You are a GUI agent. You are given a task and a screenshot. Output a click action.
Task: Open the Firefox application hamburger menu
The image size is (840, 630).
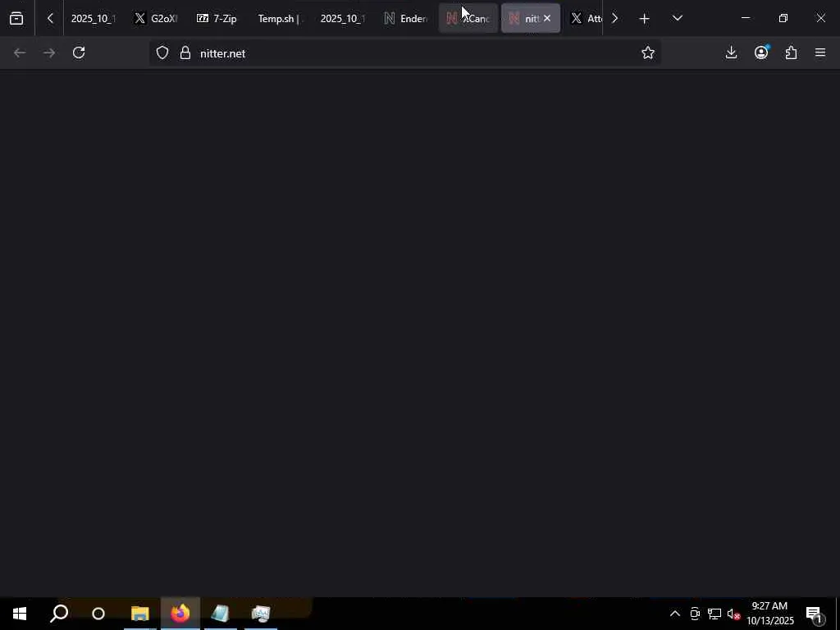[x=820, y=53]
